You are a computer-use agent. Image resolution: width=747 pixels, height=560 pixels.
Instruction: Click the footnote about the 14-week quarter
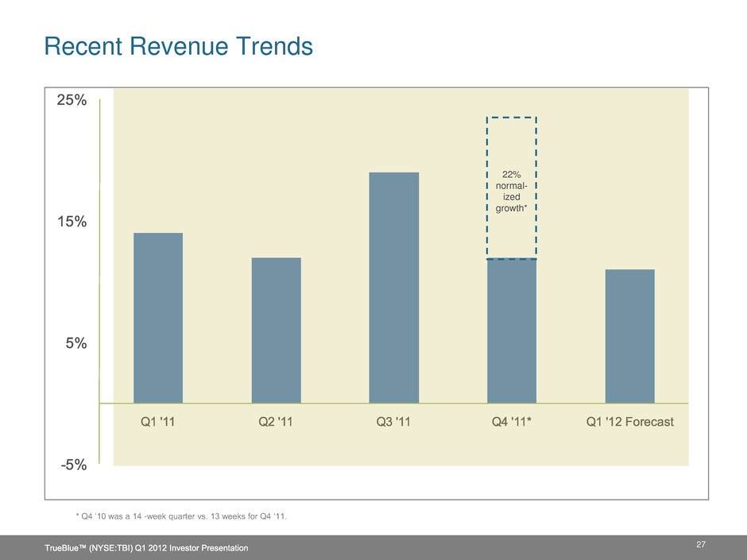[x=181, y=517]
